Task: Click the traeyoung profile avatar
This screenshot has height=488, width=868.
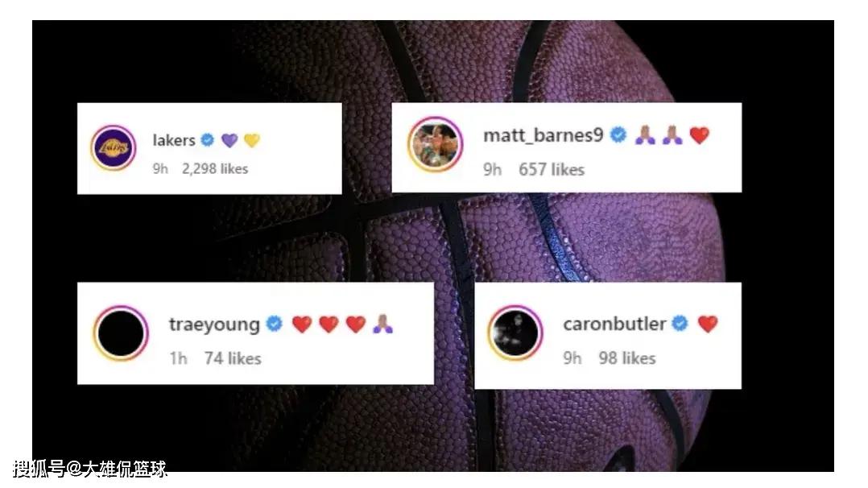Action: pyautogui.click(x=121, y=333)
